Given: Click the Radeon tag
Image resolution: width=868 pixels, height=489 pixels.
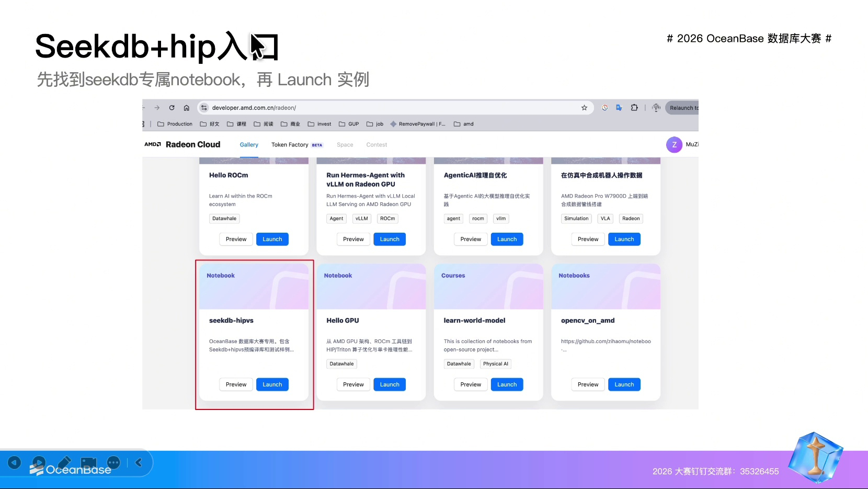Looking at the screenshot, I should pos(631,219).
